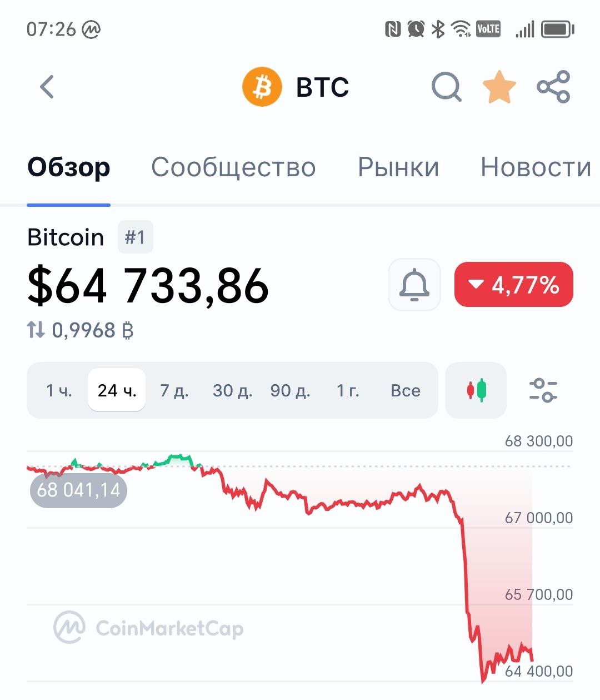Tap the orange Bitcoin logo
The height and width of the screenshot is (700, 600).
point(262,87)
